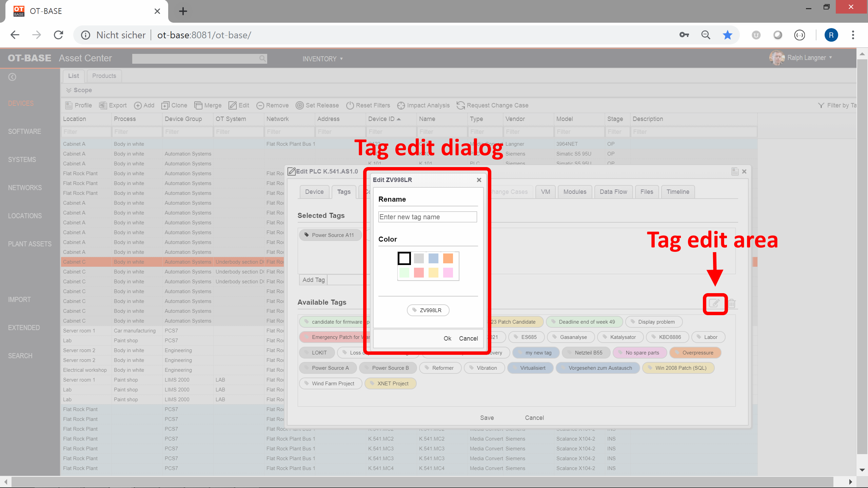The image size is (868, 488).
Task: Select the red-pink color swatch
Action: pos(419,273)
